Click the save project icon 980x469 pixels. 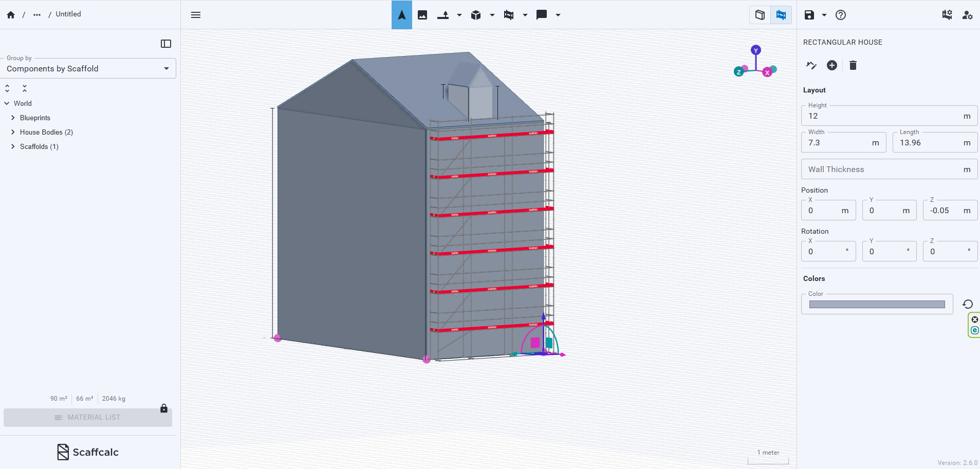(x=808, y=15)
